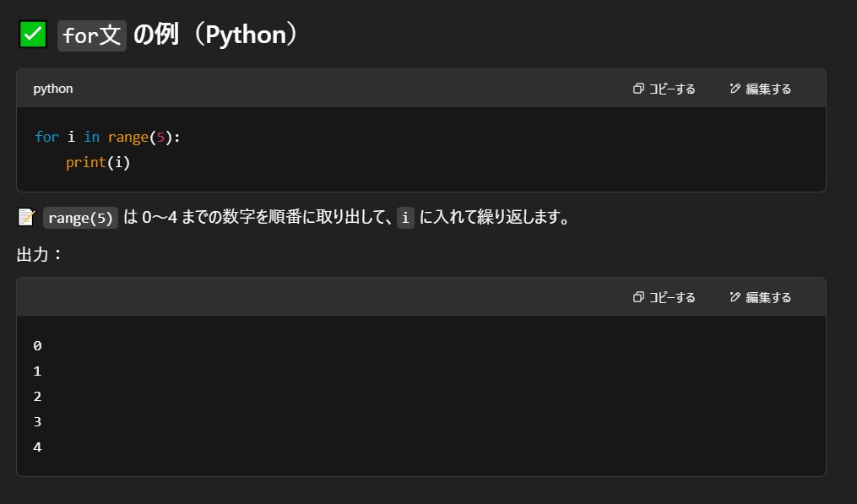Viewport: 857px width, 504px height.
Task: Click the red number 5 in the code
Action: tap(160, 137)
